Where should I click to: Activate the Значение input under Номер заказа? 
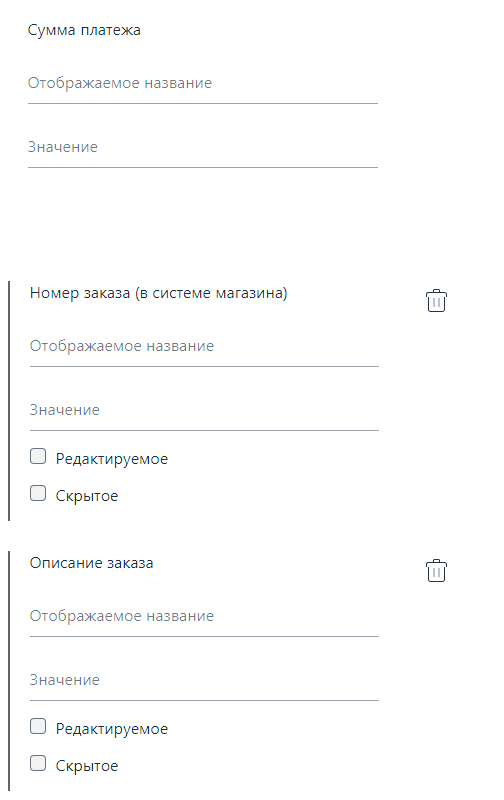tap(204, 411)
